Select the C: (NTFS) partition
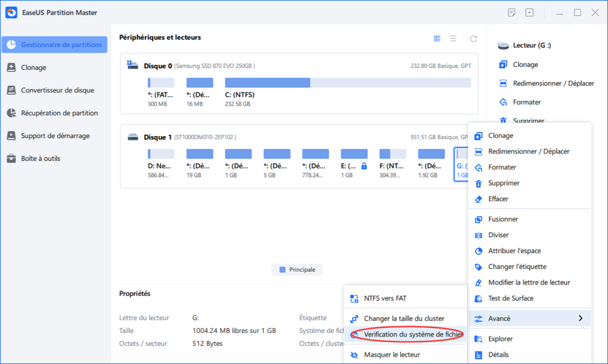The width and height of the screenshot is (608, 364). click(x=348, y=92)
